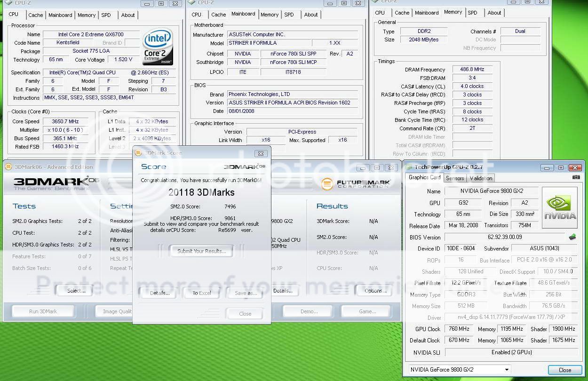This screenshot has width=588, height=381.
Task: Click the 3DMark06 Advanced Edition title bar icon
Action: [9, 167]
